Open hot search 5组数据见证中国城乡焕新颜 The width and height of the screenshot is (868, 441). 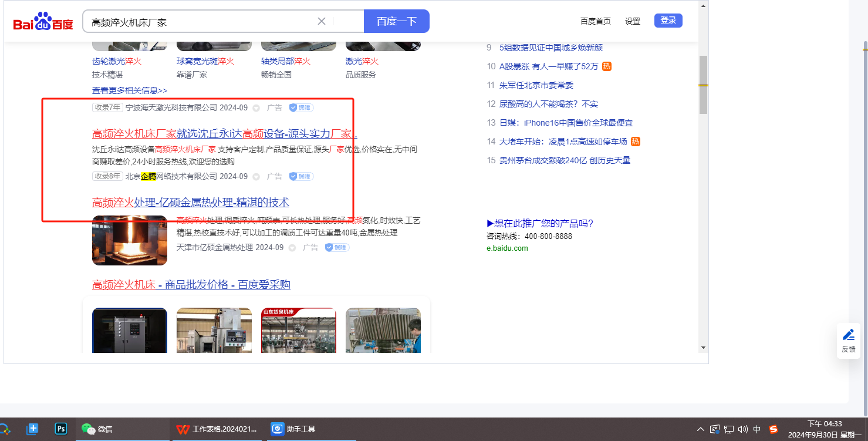[551, 48]
